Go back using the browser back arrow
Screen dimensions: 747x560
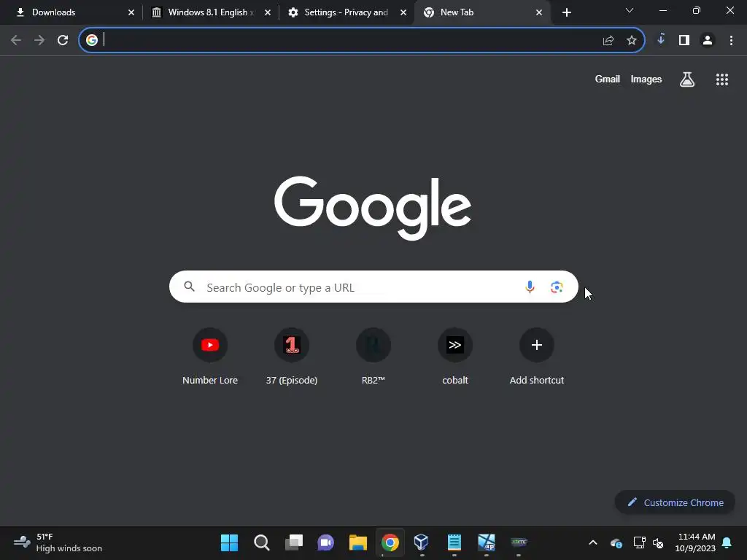click(x=16, y=41)
